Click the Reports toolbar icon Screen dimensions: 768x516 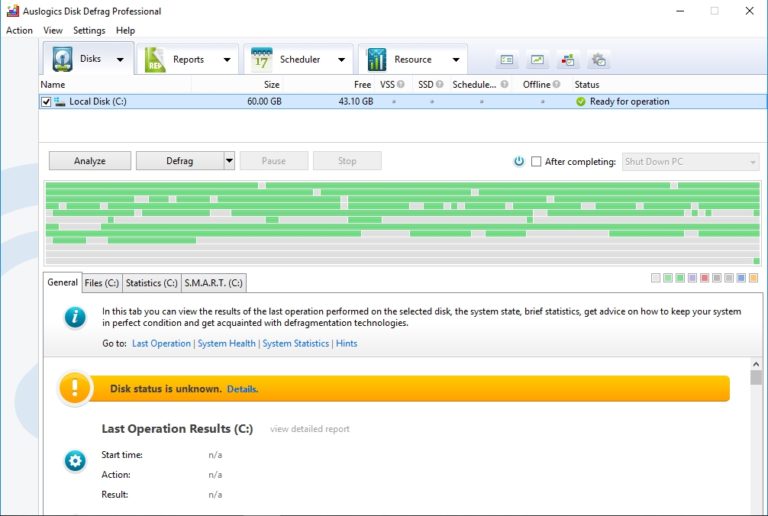155,60
